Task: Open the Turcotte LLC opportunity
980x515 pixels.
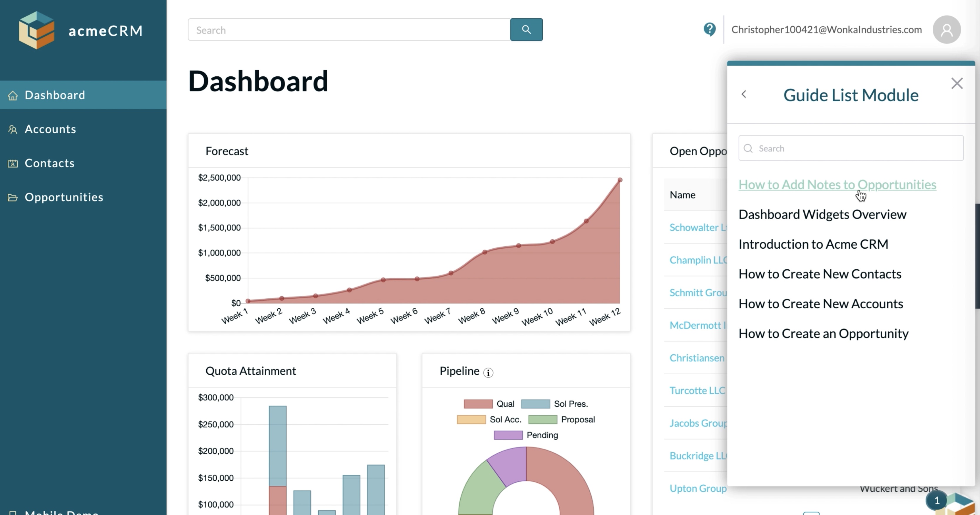Action: tap(697, 390)
